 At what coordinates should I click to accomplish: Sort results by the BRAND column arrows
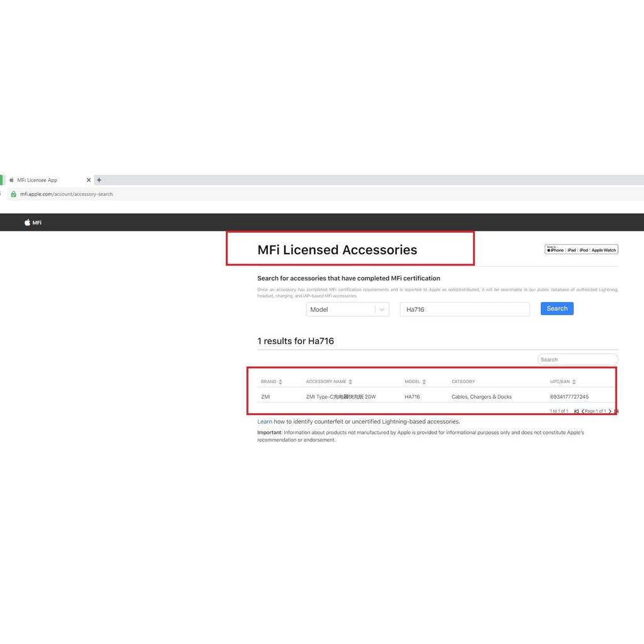point(280,382)
